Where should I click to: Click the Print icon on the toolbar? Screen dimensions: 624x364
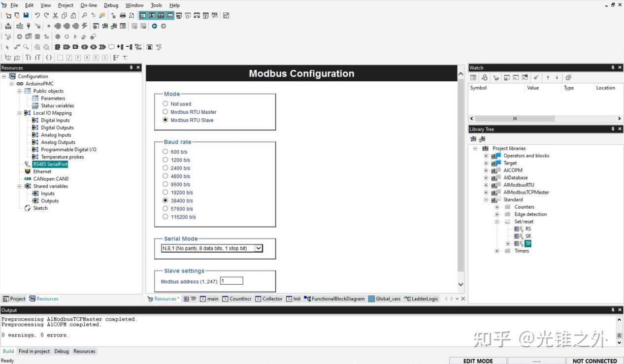123,15
